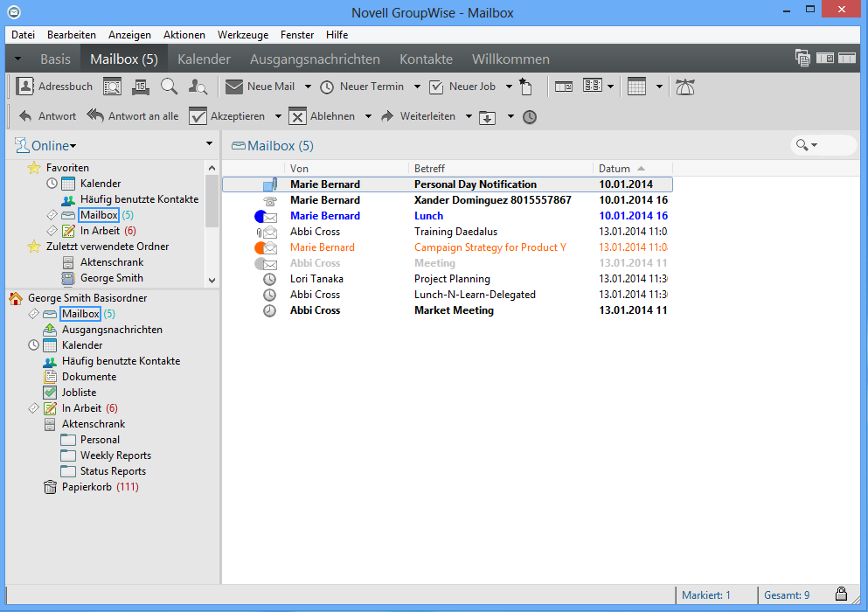Viewport: 868px width, 612px height.
Task: Create a Neuer Termin appointment
Action: 362,87
